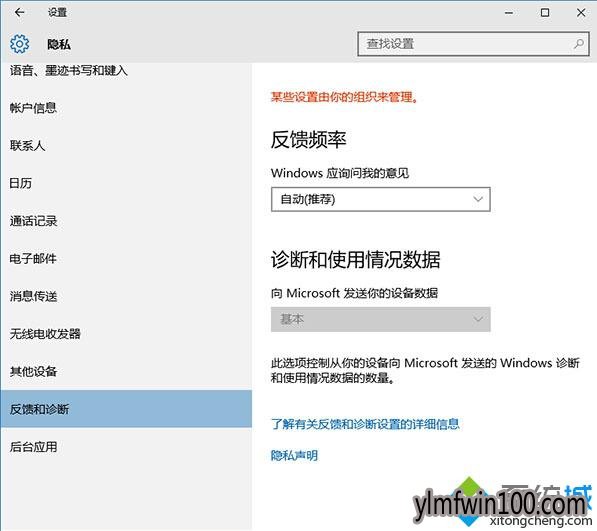Go to 通话记录 settings

coord(34,221)
